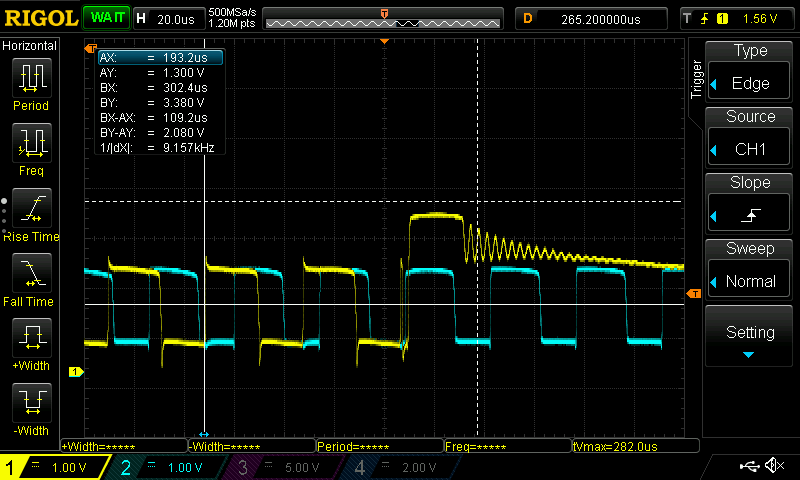
Task: Open the Slope rising edge option
Action: pyautogui.click(x=750, y=202)
